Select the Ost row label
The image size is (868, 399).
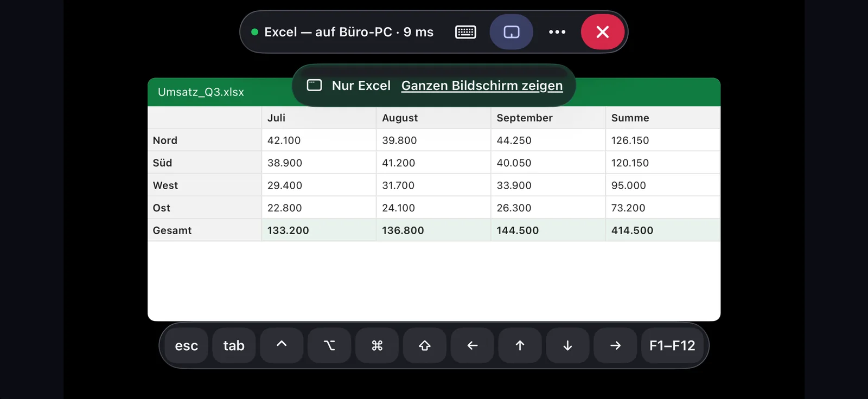point(205,208)
